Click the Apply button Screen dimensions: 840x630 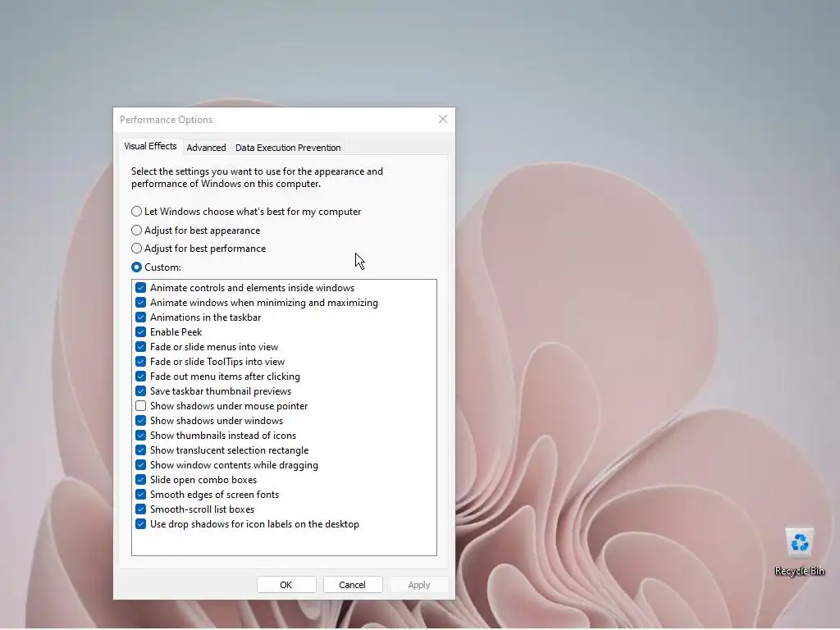point(419,584)
